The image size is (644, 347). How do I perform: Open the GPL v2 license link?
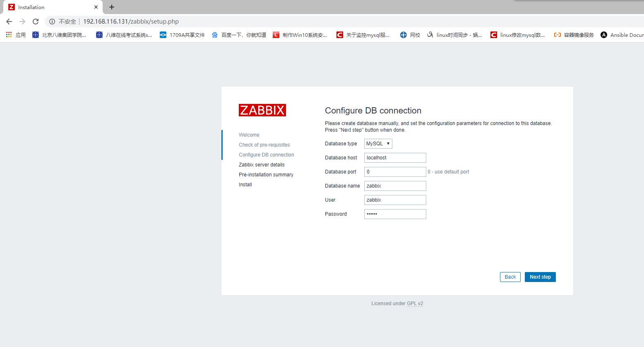click(415, 304)
